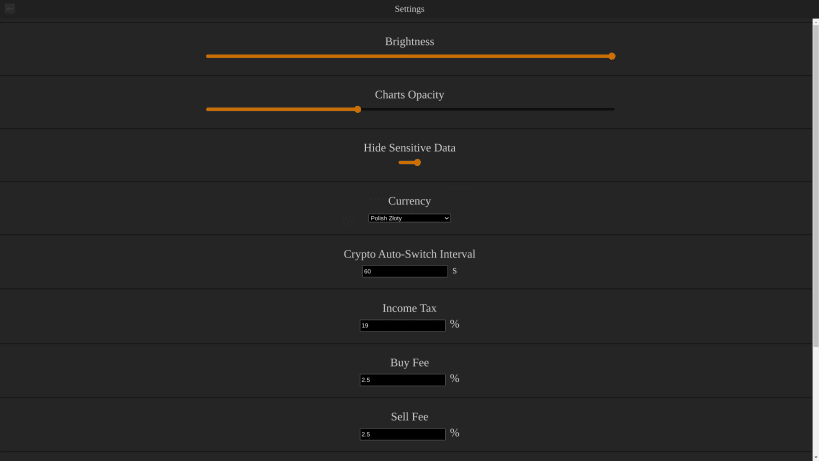The image size is (819, 461).
Task: Focus the Crypto Auto-Switch Interval field
Action: tap(405, 271)
